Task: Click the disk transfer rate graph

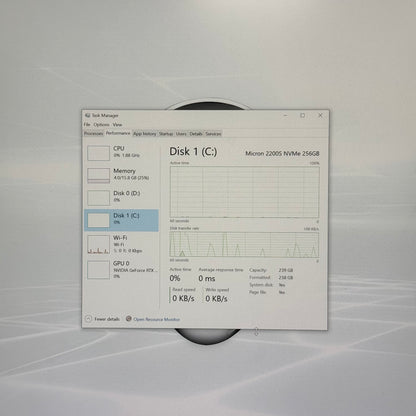Action: click(x=244, y=245)
